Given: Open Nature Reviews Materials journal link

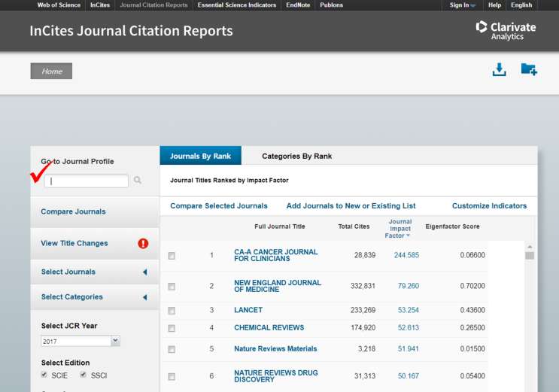Looking at the screenshot, I should click(x=275, y=348).
